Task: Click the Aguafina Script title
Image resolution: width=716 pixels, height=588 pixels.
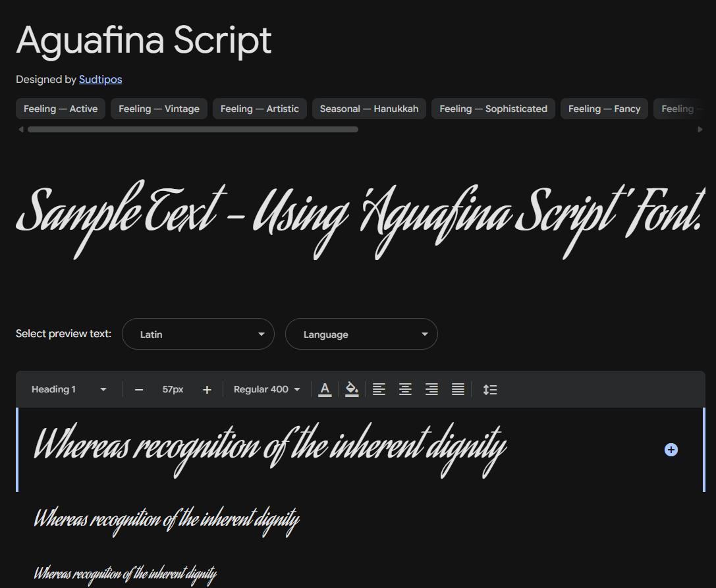Action: point(144,41)
